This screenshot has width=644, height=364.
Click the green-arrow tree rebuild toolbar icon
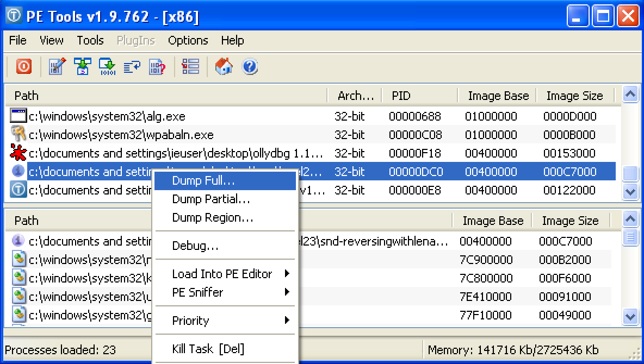pyautogui.click(x=82, y=66)
